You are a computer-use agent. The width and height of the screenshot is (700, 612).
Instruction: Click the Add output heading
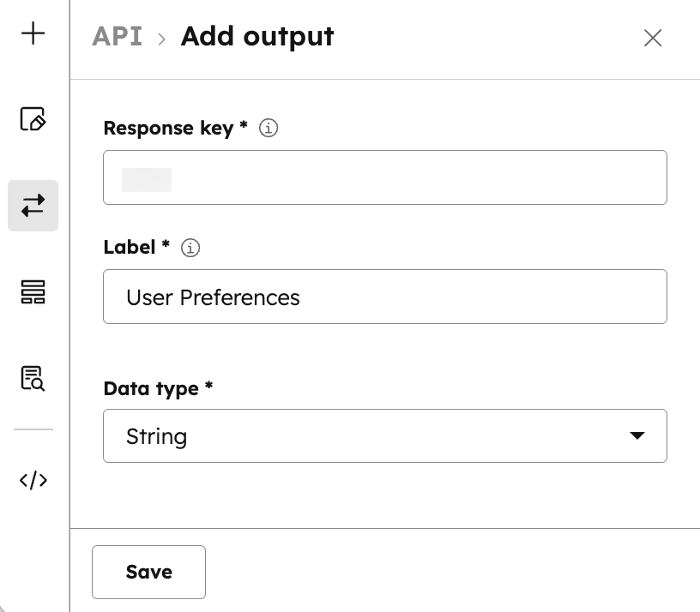tap(257, 37)
